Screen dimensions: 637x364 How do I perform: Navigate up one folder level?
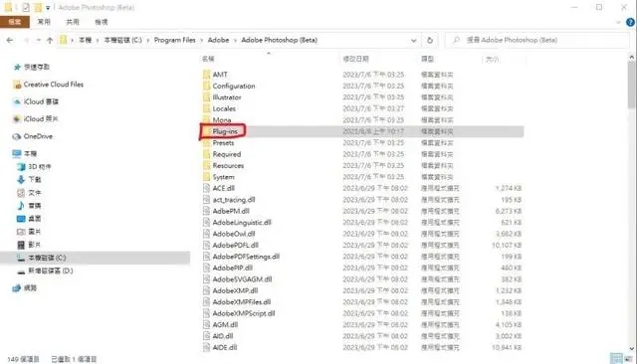tap(50, 40)
